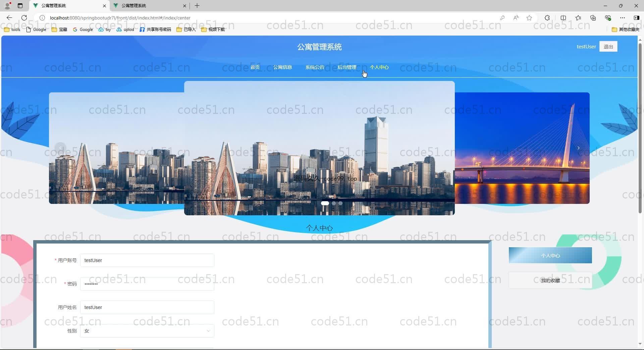Click the 用户姓名 input field
This screenshot has width=644, height=350.
coord(147,307)
